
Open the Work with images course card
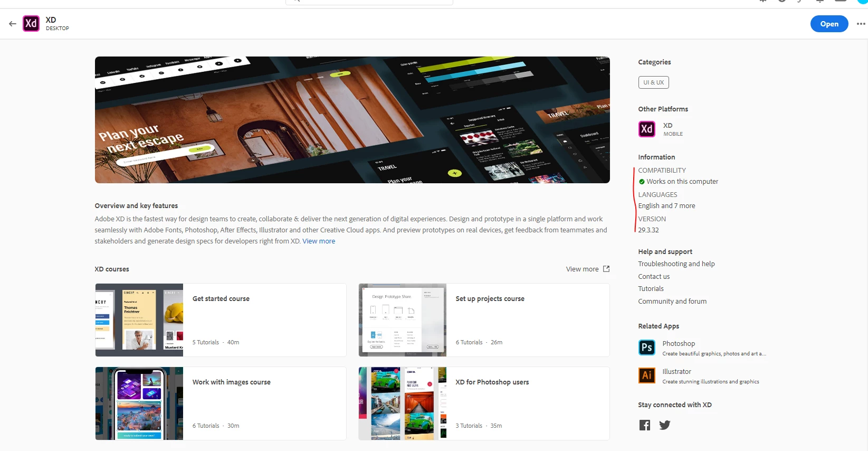[221, 403]
